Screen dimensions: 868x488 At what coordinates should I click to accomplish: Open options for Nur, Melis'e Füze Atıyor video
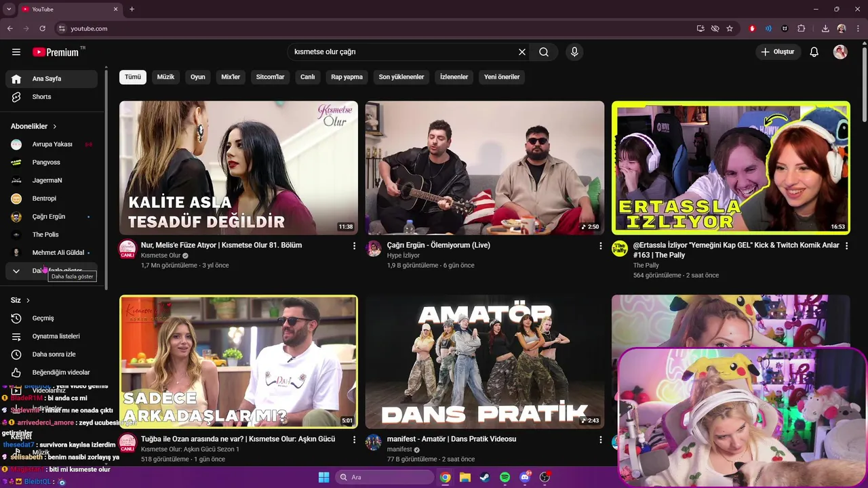click(354, 246)
